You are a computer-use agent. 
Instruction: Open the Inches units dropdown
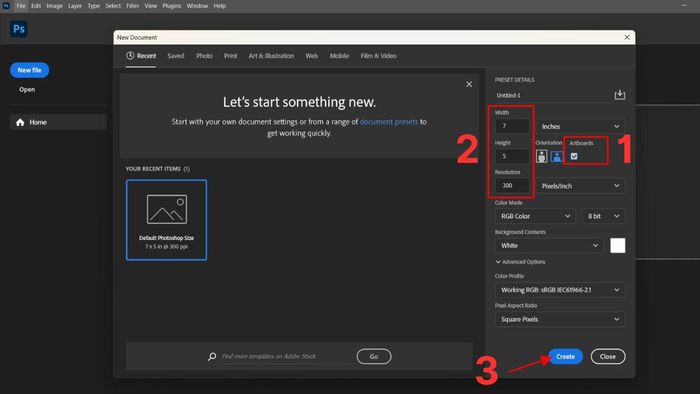580,126
